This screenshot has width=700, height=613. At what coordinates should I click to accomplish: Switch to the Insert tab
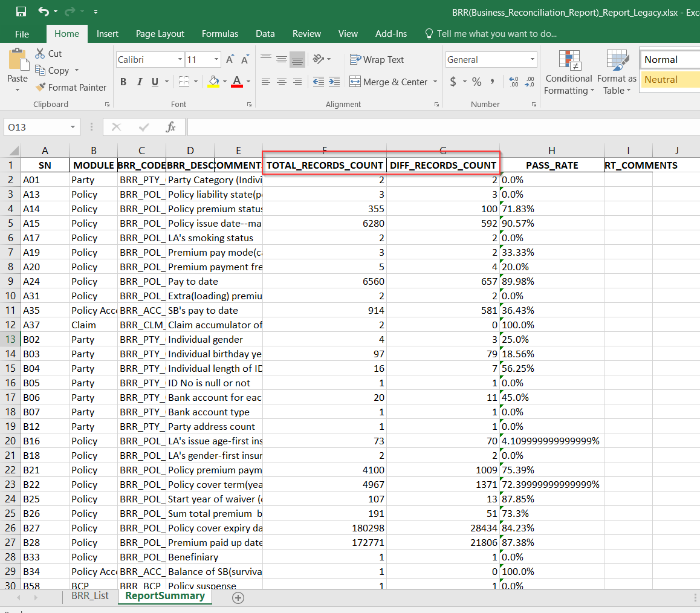[107, 34]
